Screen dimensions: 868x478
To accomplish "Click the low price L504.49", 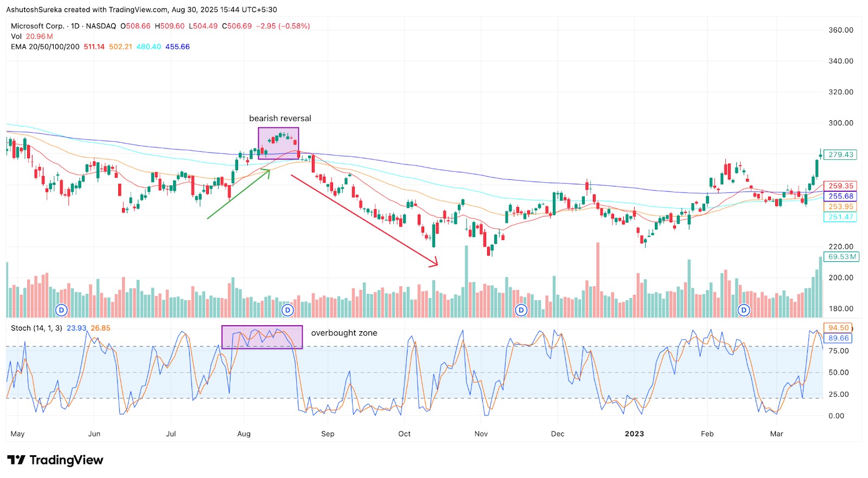I will pyautogui.click(x=203, y=26).
